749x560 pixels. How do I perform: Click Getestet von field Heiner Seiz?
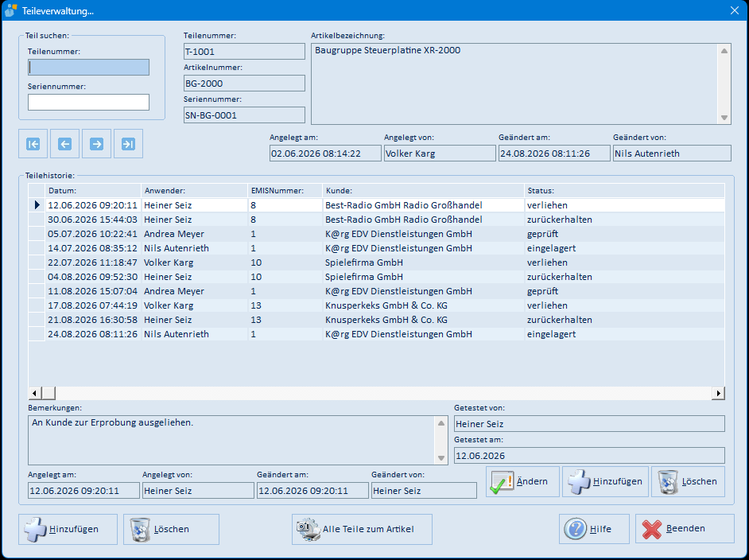589,424
